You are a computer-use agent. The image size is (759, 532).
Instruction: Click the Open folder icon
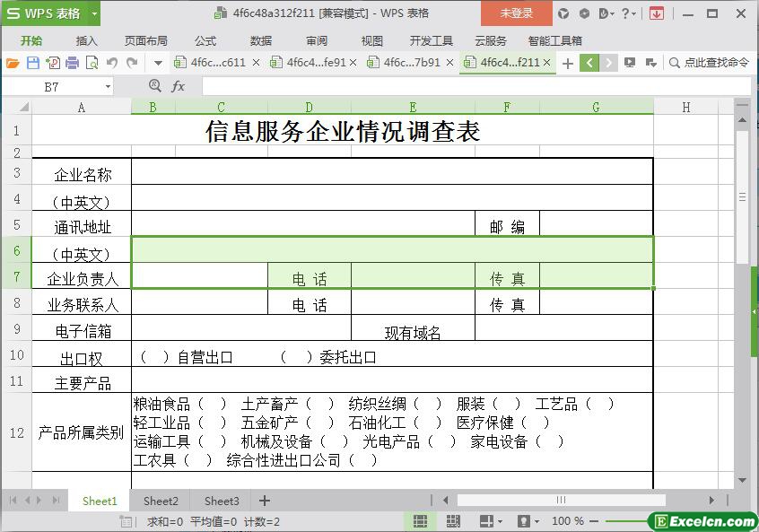(x=13, y=63)
